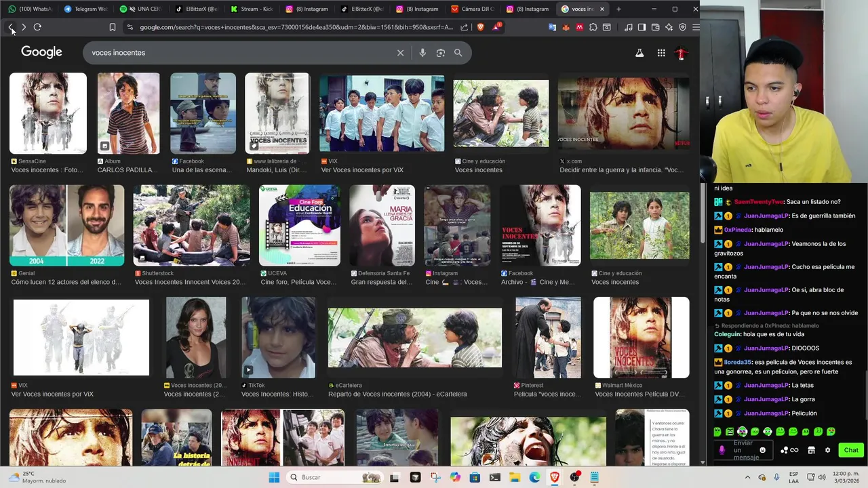Open the Google account avatar menu
Viewport: 868px width, 488px height.
[682, 53]
